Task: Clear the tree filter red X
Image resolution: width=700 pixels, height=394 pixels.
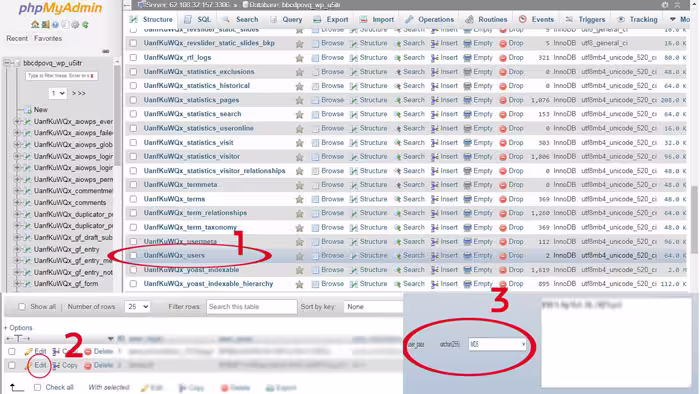Action: [x=92, y=76]
